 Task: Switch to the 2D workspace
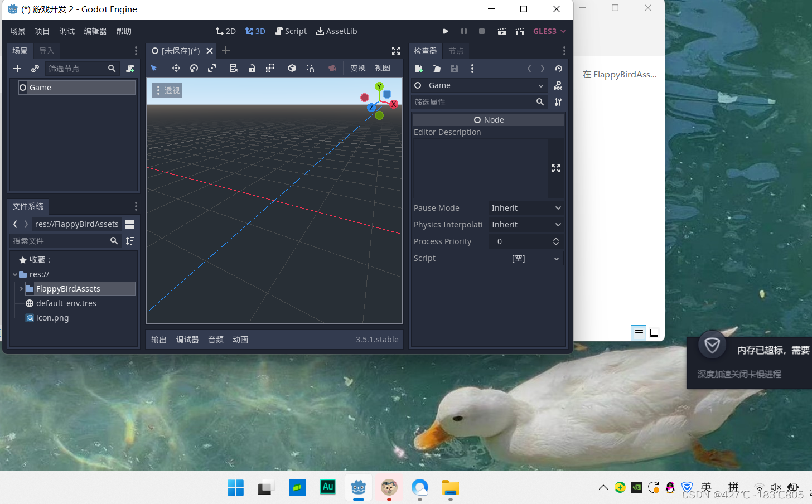(226, 31)
